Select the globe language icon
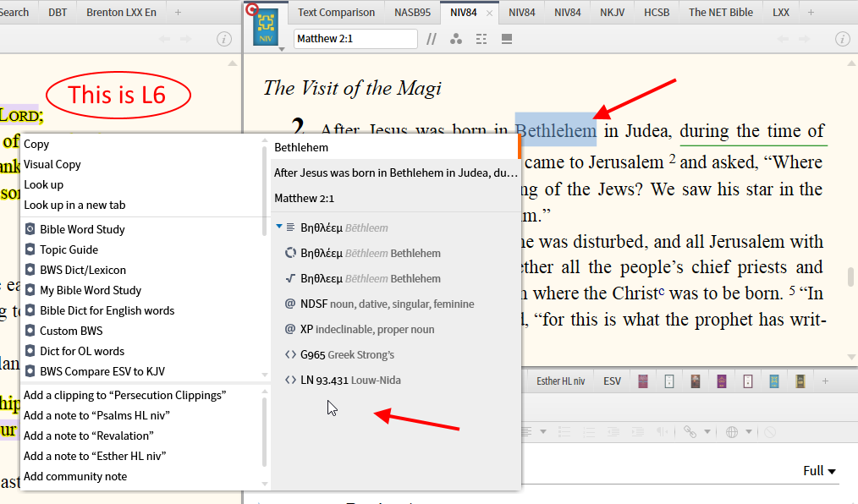The image size is (858, 504). point(732,432)
